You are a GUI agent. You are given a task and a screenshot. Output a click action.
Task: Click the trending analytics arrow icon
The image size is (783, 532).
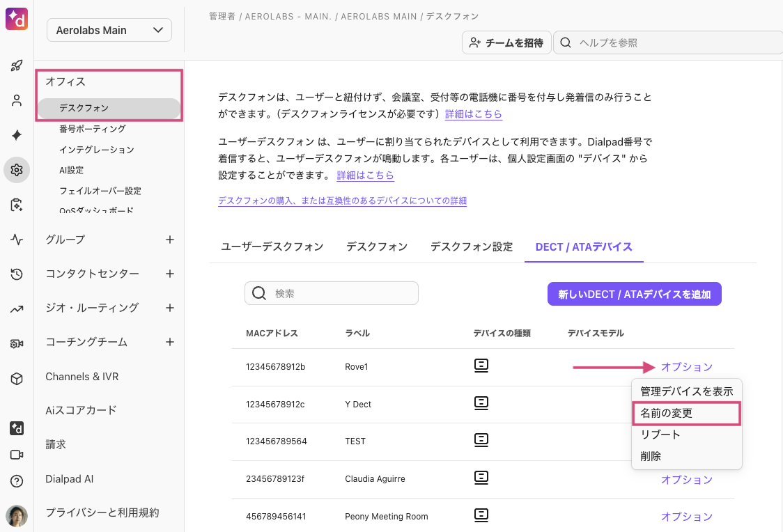click(17, 309)
